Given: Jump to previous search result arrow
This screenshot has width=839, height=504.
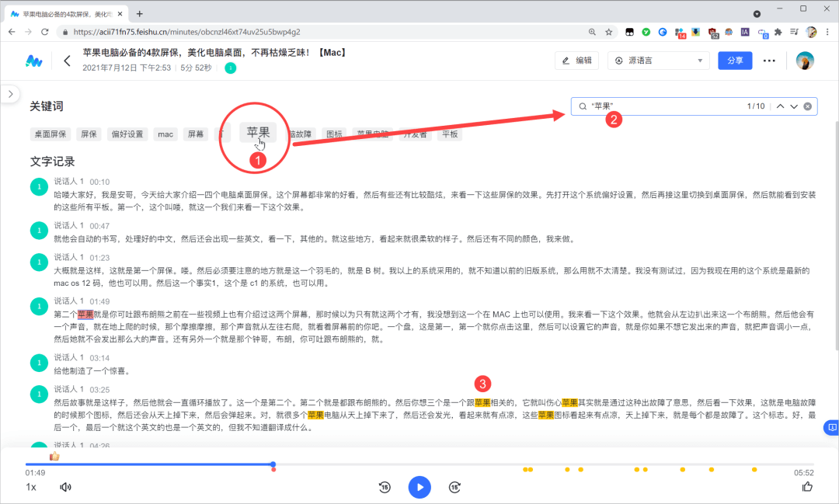Looking at the screenshot, I should (780, 106).
